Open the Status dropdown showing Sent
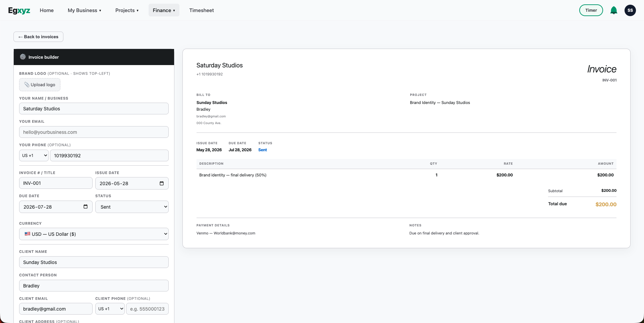This screenshot has width=644, height=323. click(132, 207)
